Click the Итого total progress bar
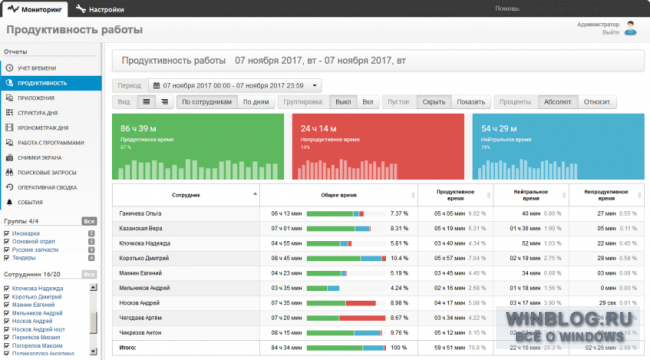 click(346, 348)
